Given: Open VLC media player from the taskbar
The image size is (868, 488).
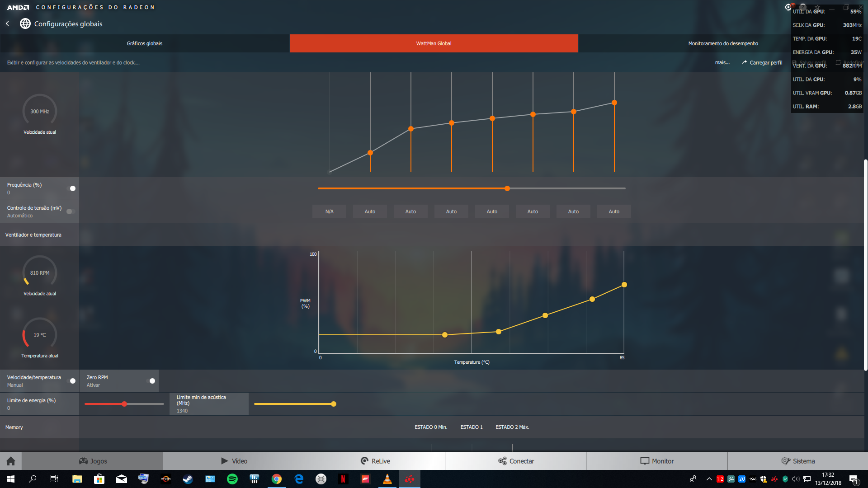Looking at the screenshot, I should coord(387,479).
